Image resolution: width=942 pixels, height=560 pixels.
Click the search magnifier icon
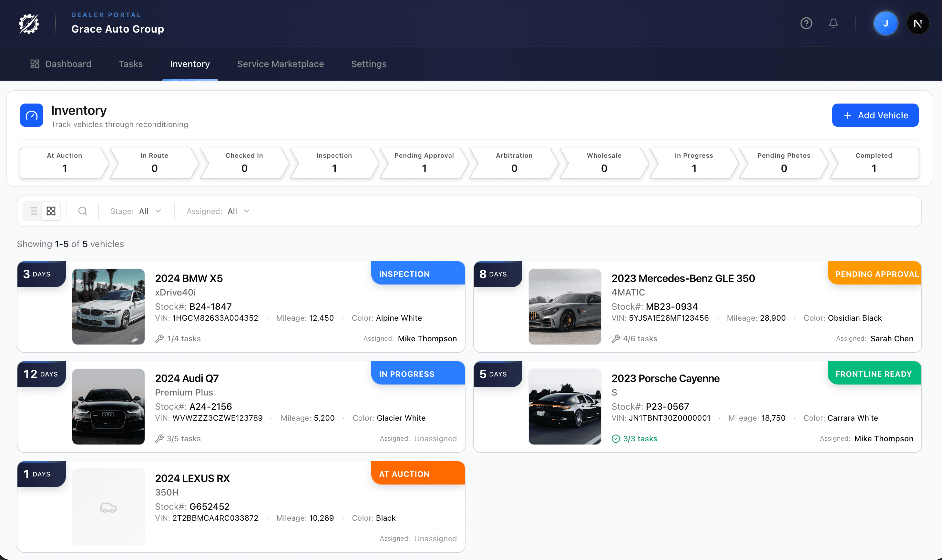tap(83, 211)
